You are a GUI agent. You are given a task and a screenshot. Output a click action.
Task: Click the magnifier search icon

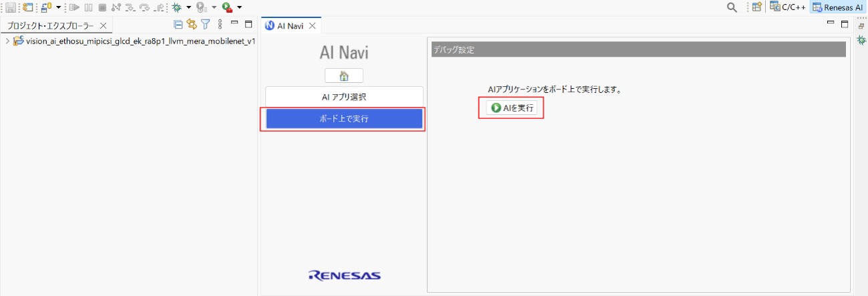pyautogui.click(x=732, y=7)
